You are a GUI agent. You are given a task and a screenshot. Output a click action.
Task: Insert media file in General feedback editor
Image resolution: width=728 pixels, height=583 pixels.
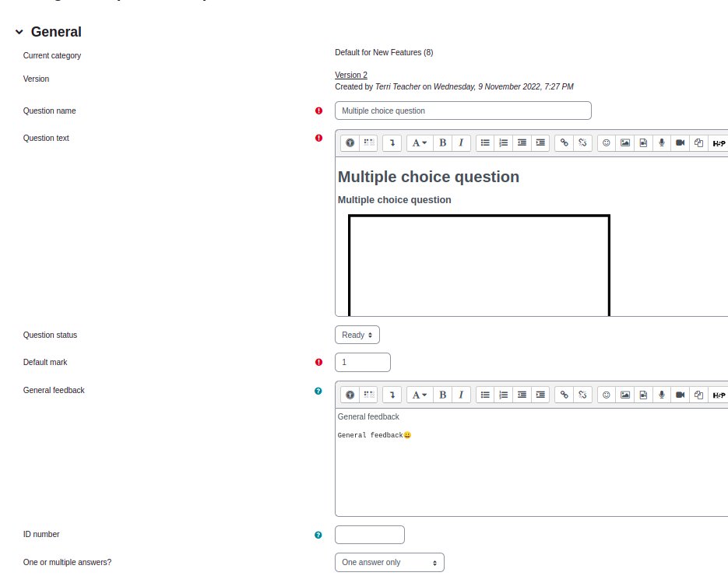click(643, 395)
